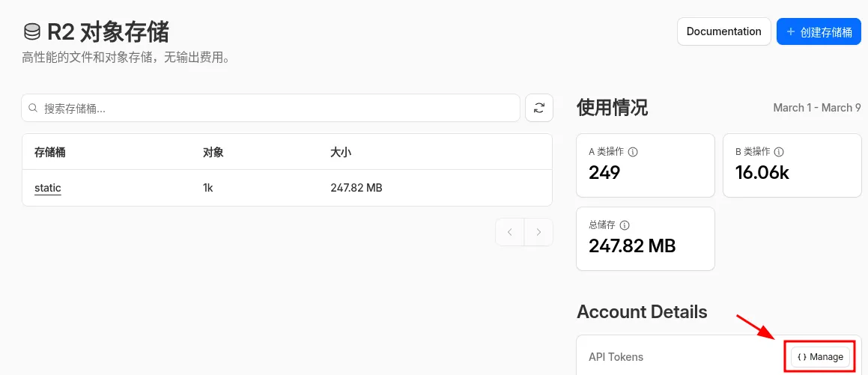Click the 总储存 usage card
The image size is (868, 375).
pos(645,239)
